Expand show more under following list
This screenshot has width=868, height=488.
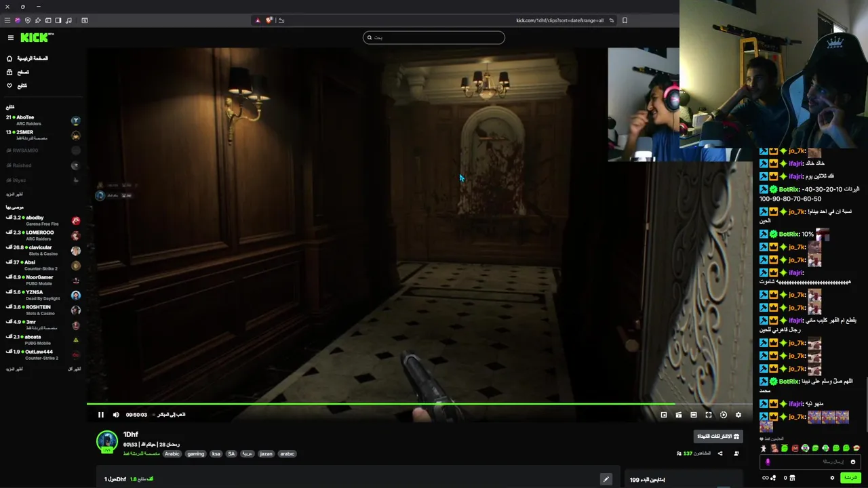click(14, 195)
